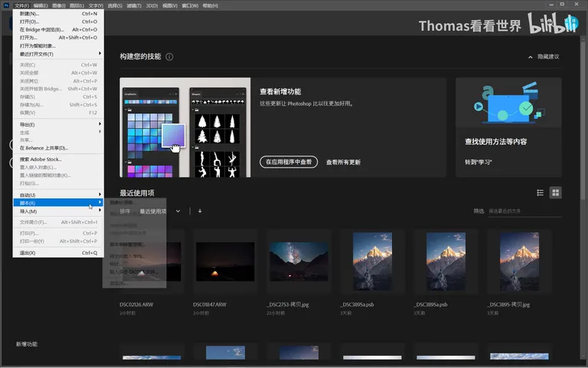
Task: Switch recent files to grid view
Action: tap(555, 192)
